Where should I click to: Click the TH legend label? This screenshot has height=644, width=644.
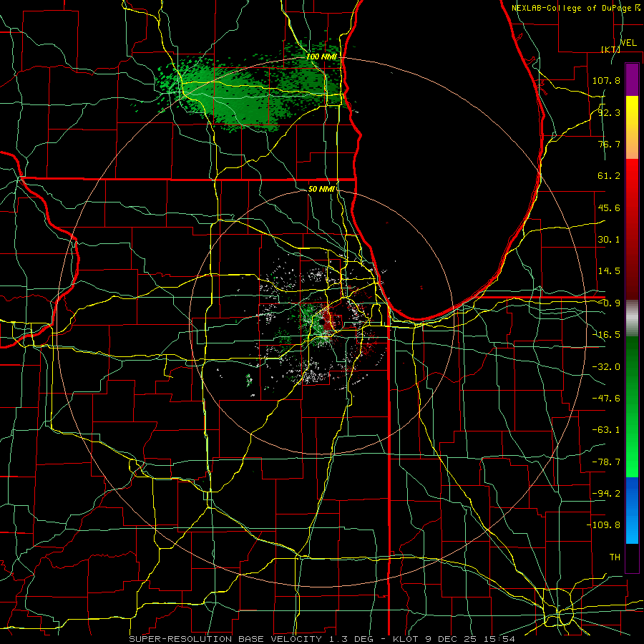[x=615, y=557]
